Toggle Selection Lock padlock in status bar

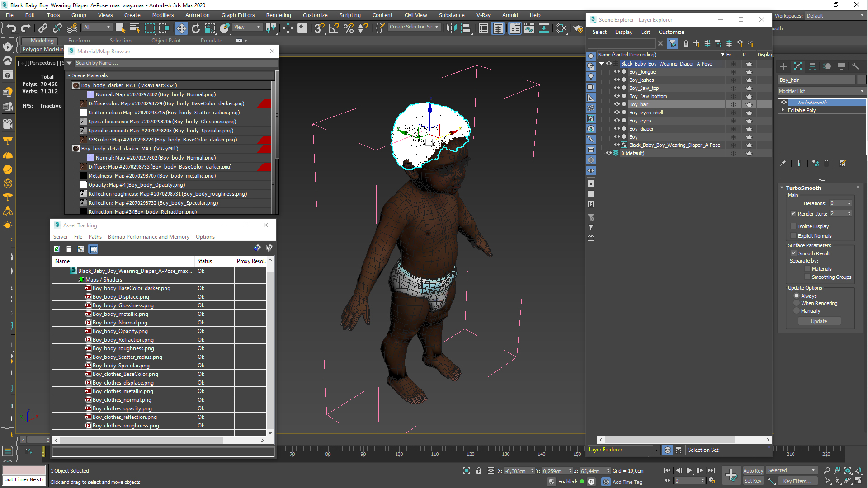click(x=479, y=470)
